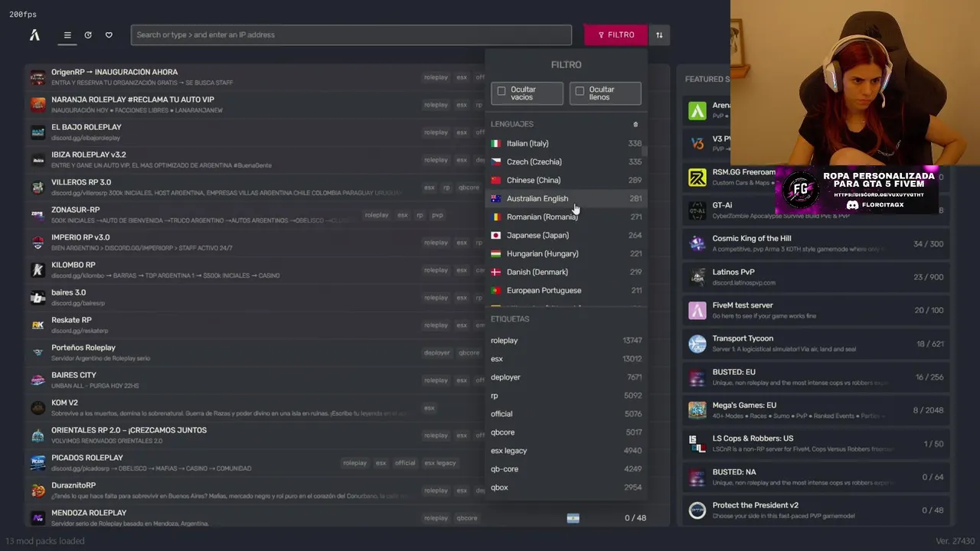Viewport: 980px width, 551px height.
Task: Click the BAIRES CITY server icon
Action: tap(38, 380)
